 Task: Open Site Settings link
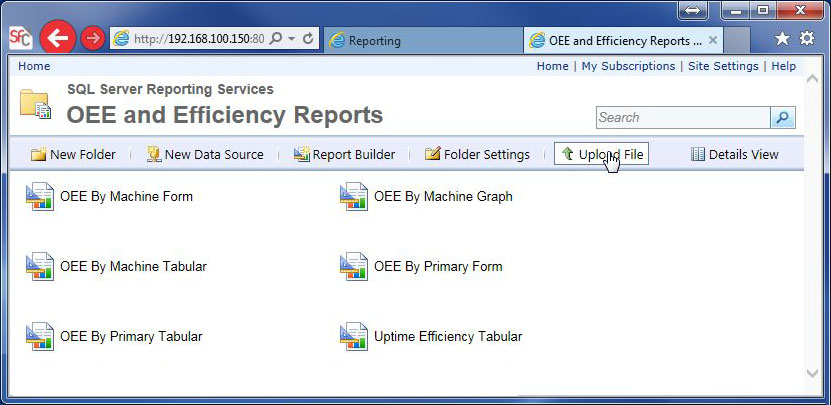tap(723, 66)
